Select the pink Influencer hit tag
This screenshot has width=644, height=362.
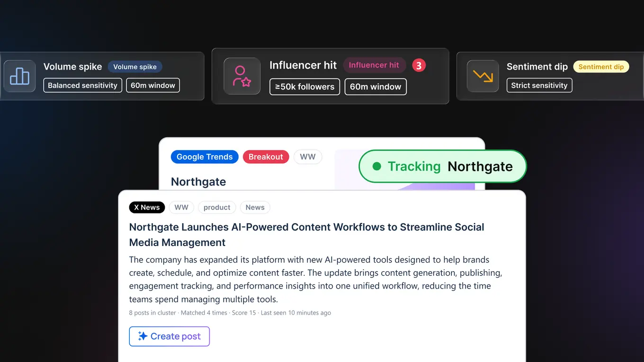click(x=374, y=65)
